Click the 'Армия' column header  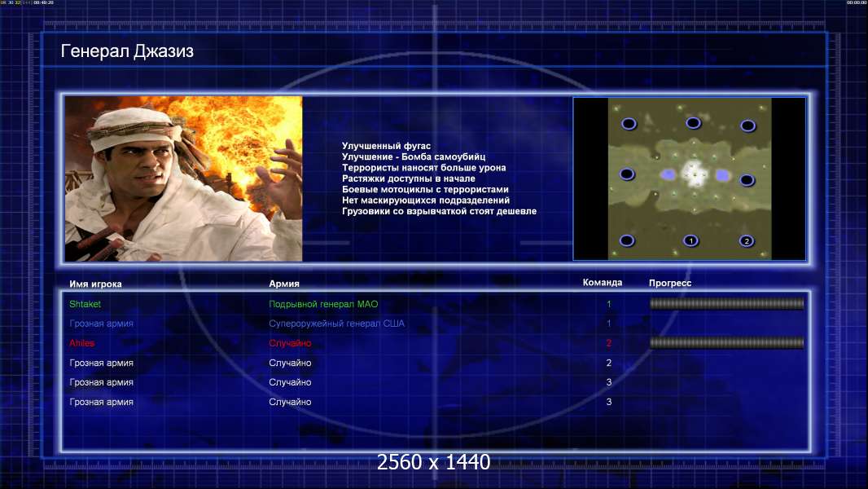click(284, 284)
